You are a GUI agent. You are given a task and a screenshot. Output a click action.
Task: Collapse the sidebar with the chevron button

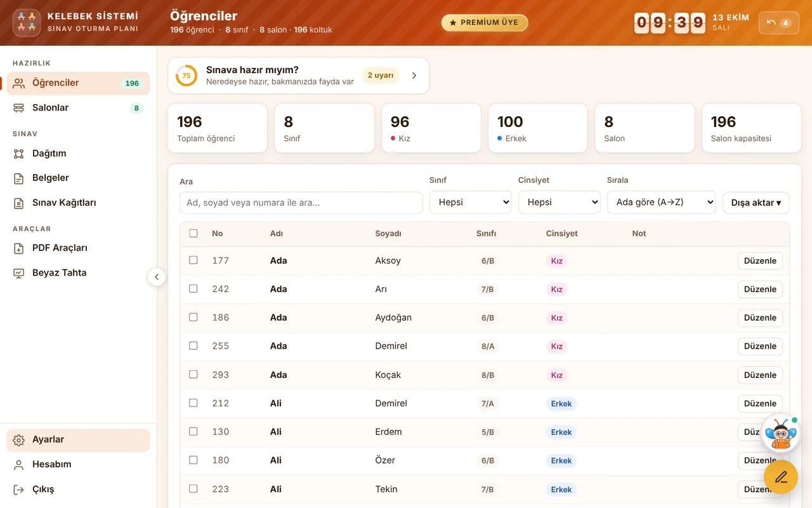[157, 277]
